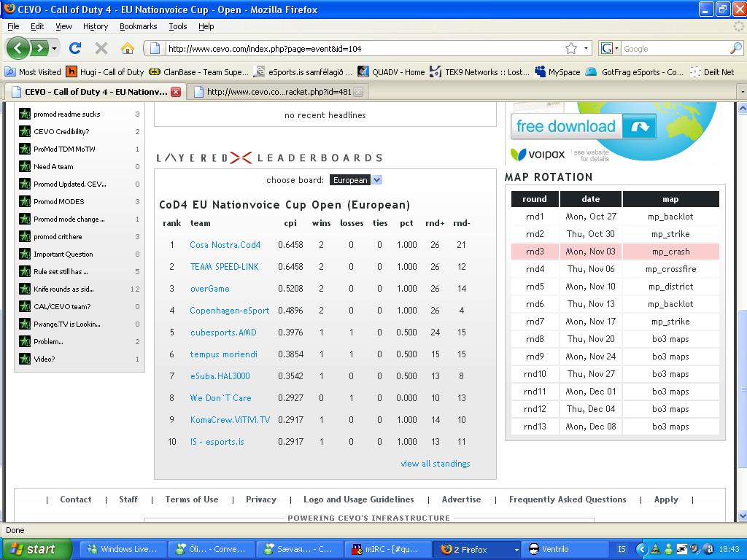Expand the 2 Firefox taskbar group arrow
Viewport: 747px width, 560px height.
pyautogui.click(x=516, y=550)
